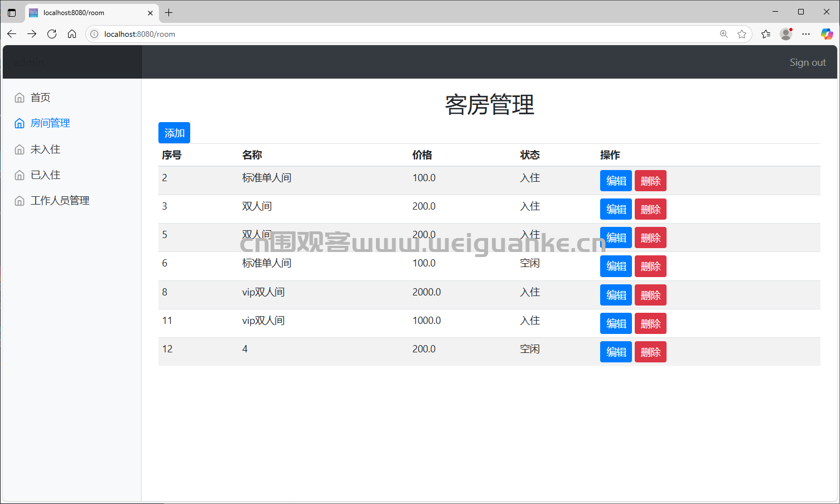Click the 首页 house icon
Image resolution: width=840 pixels, height=504 pixels.
[x=20, y=98]
